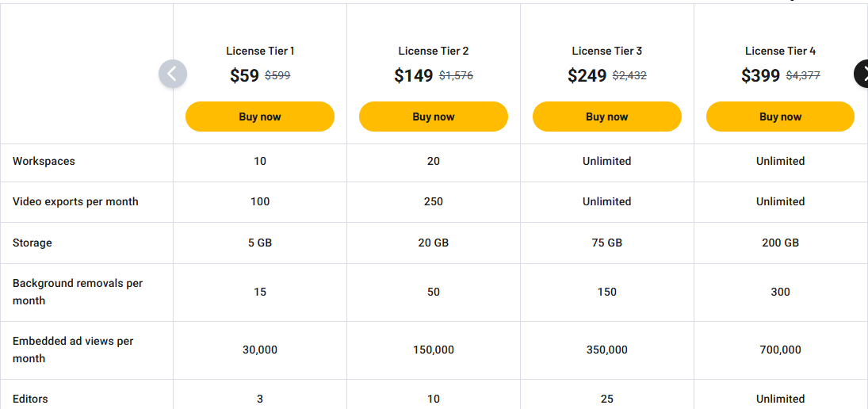Viewport: 868px width, 409px height.
Task: Click the next tier right arrow
Action: coord(862,74)
